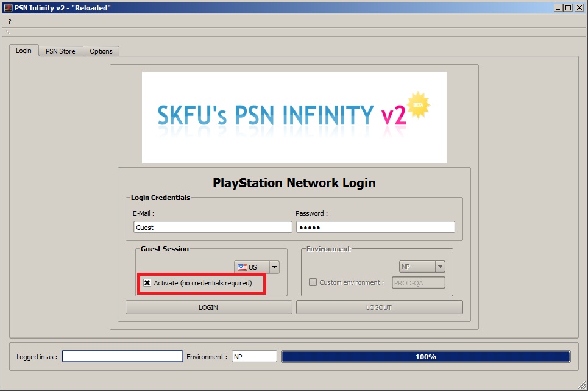Expand the US region dropdown

pyautogui.click(x=274, y=267)
